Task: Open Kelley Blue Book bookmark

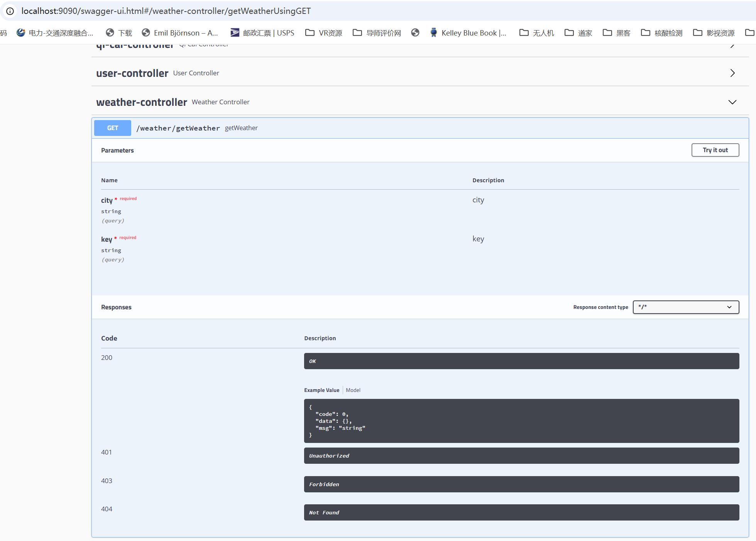Action: coord(468,33)
